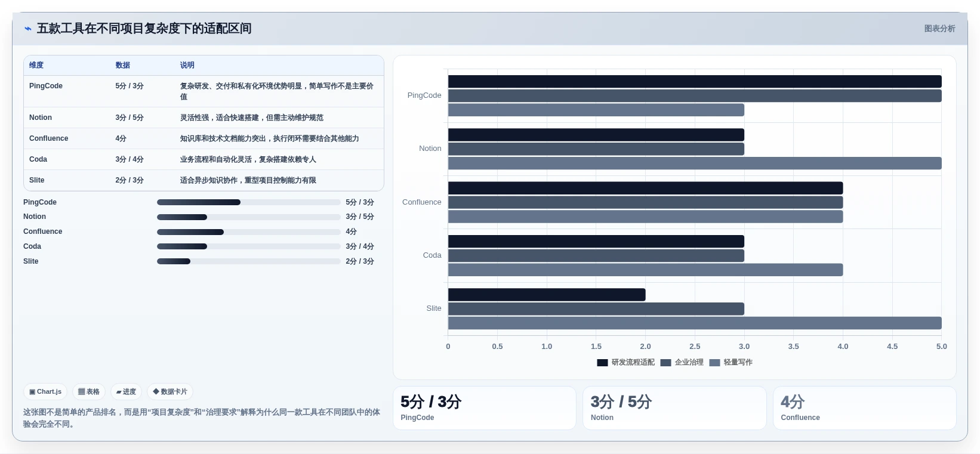Click the table's '2分 / 3分' Slite value

click(130, 180)
